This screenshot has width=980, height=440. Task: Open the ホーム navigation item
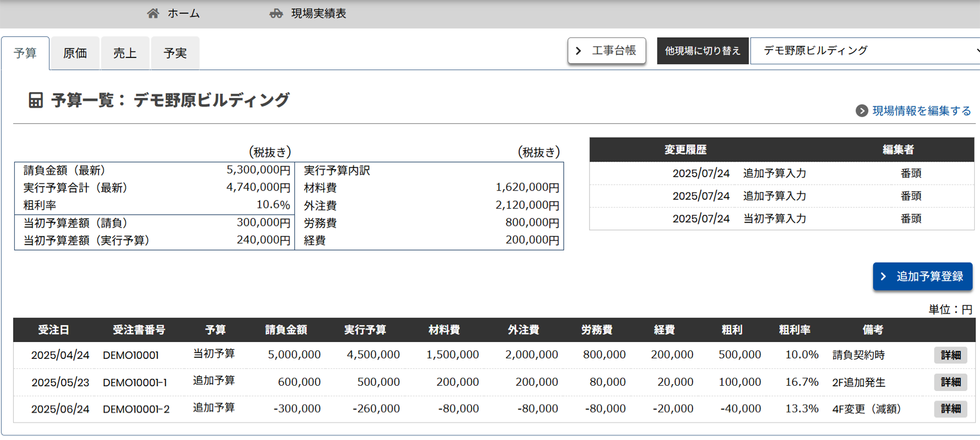184,14
